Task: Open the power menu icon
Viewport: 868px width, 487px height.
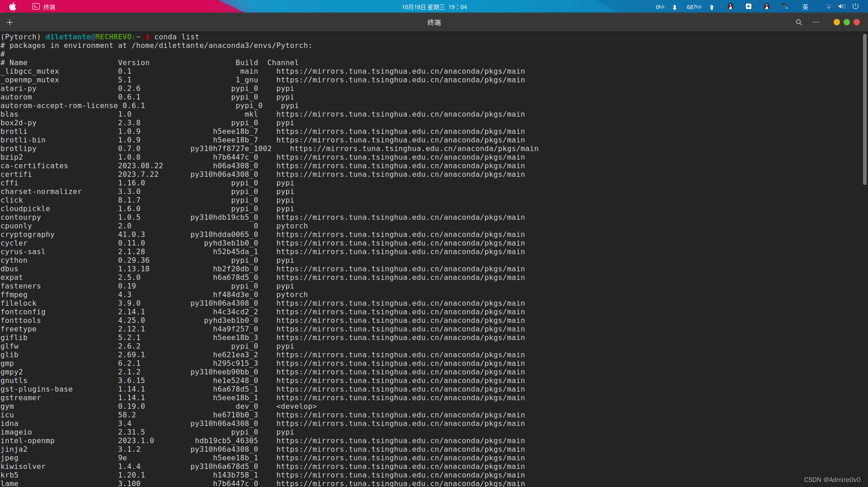Action: tap(855, 7)
